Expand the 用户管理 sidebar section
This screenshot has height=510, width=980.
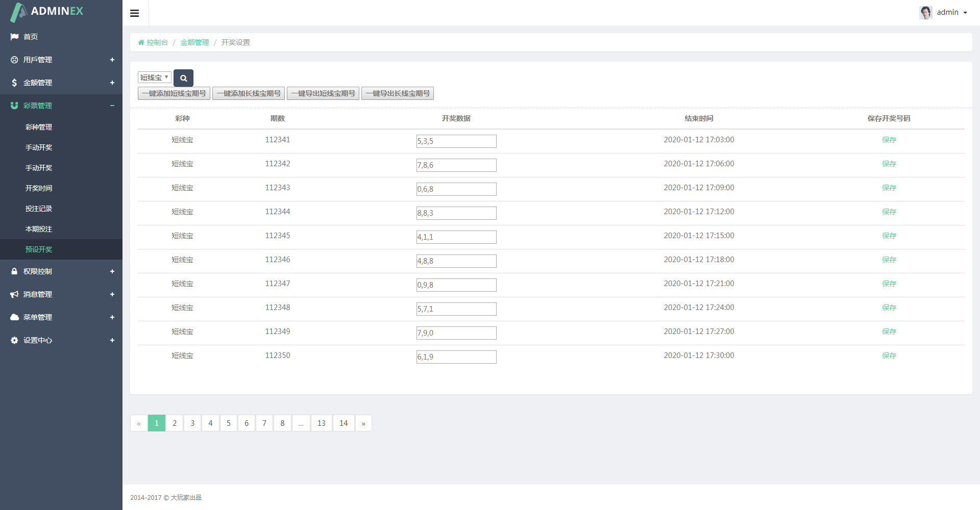pos(112,60)
